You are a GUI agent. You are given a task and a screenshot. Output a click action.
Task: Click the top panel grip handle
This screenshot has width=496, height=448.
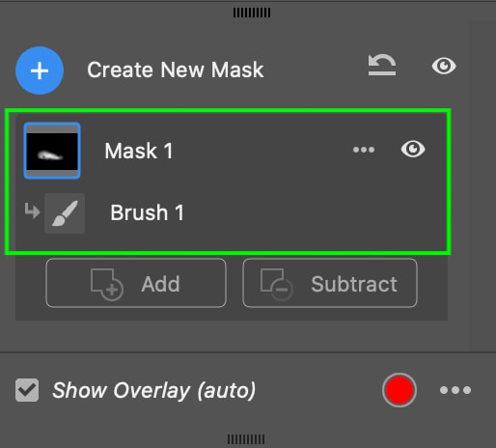pyautogui.click(x=252, y=13)
